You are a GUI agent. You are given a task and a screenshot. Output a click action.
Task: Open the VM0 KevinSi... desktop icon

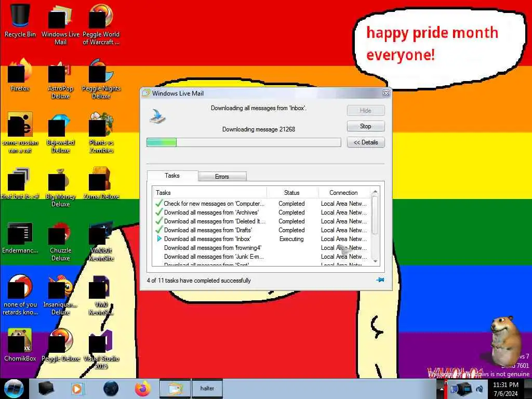101,295
